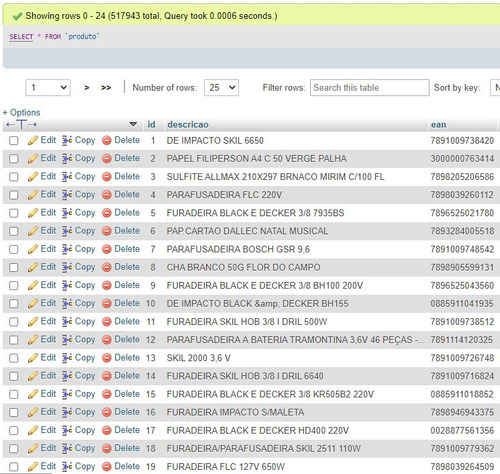Click the pencil Edit icon for row 19

[x=33, y=466]
